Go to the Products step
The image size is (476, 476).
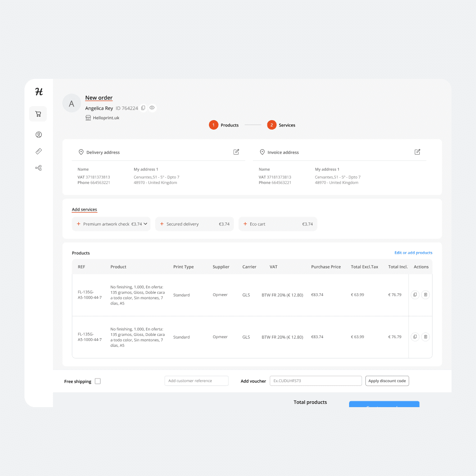224,125
